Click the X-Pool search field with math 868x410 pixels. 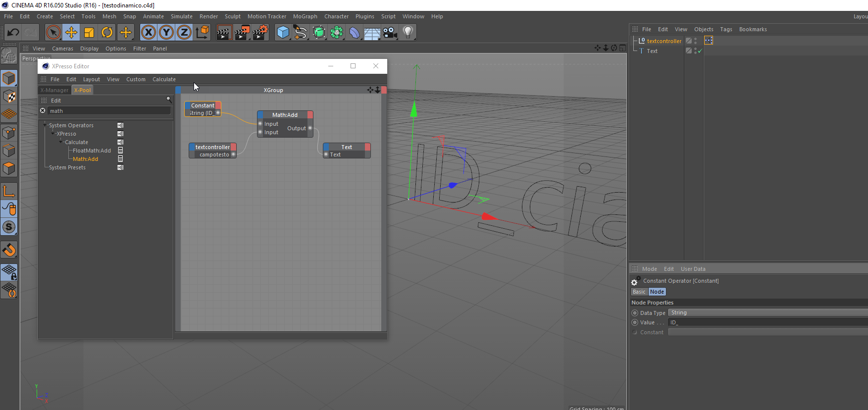click(x=109, y=111)
